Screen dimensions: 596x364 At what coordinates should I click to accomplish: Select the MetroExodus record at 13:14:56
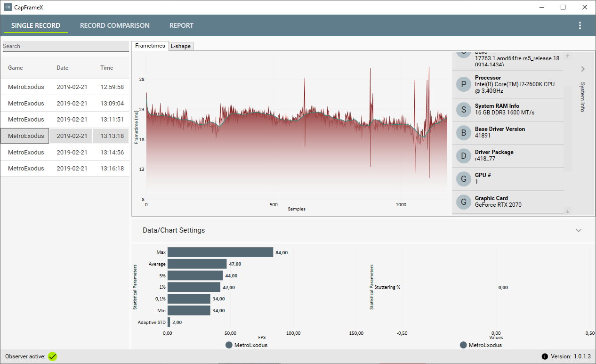point(64,153)
